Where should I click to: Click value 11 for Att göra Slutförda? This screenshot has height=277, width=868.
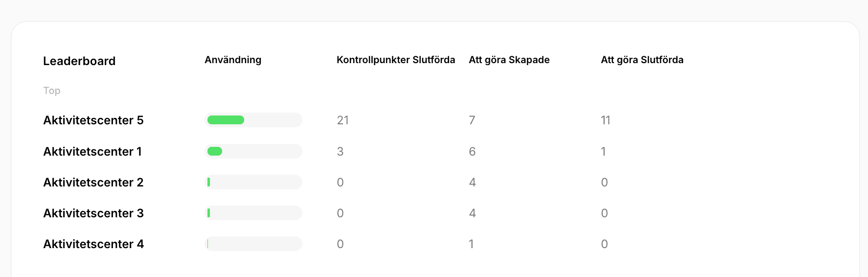point(605,120)
